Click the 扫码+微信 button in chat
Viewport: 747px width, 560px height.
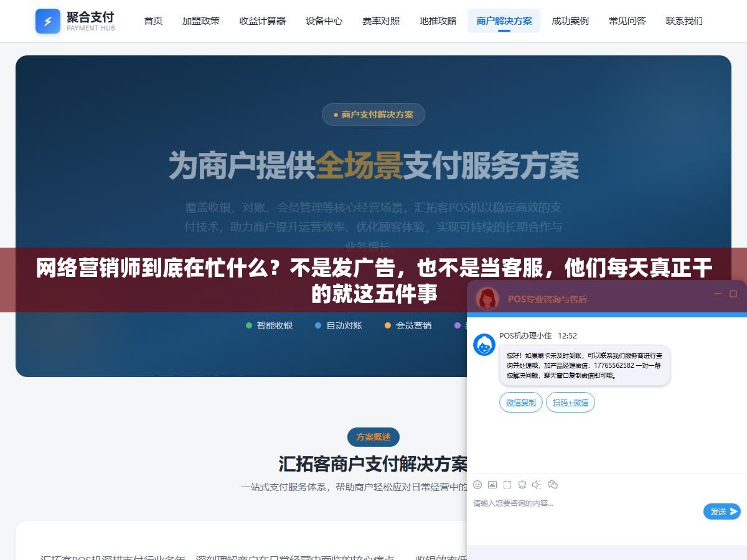[x=570, y=403]
